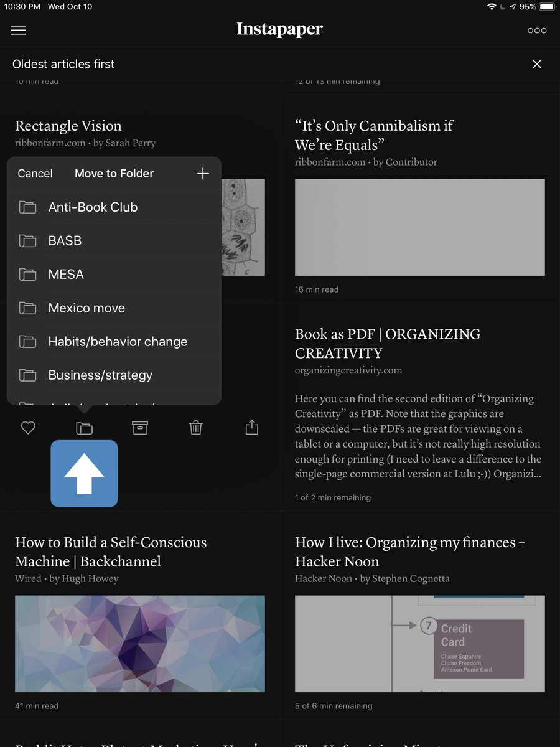Screen dimensions: 560x747
Task: Tap the trash delete icon
Action: click(x=196, y=428)
